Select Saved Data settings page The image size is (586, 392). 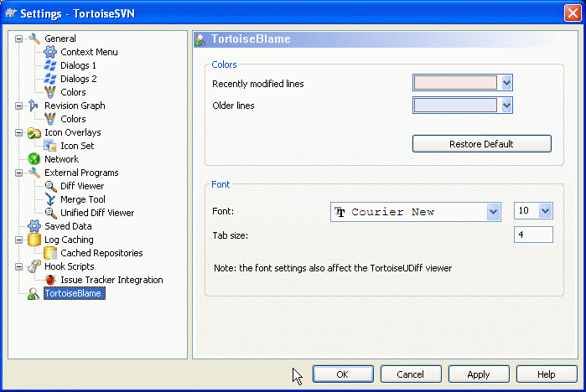click(68, 226)
